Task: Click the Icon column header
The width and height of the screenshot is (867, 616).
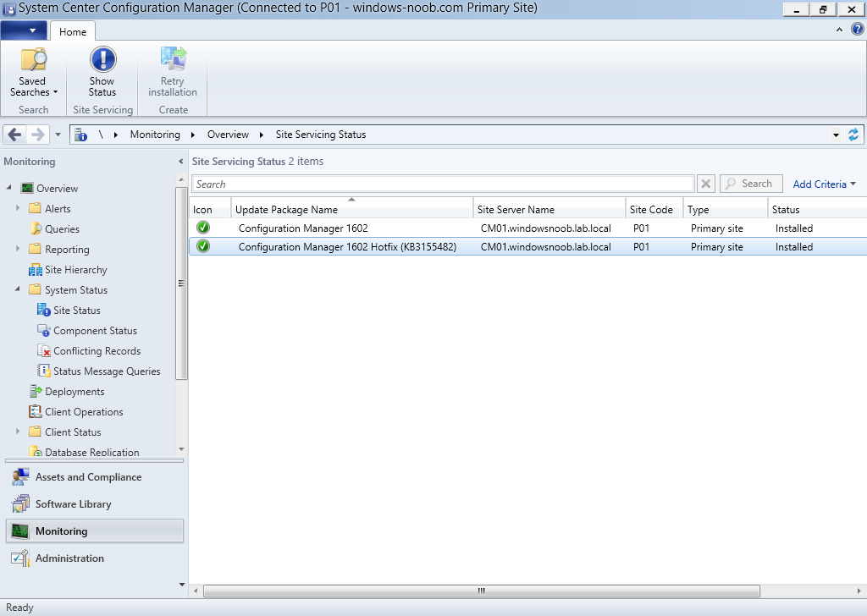Action: (x=210, y=209)
